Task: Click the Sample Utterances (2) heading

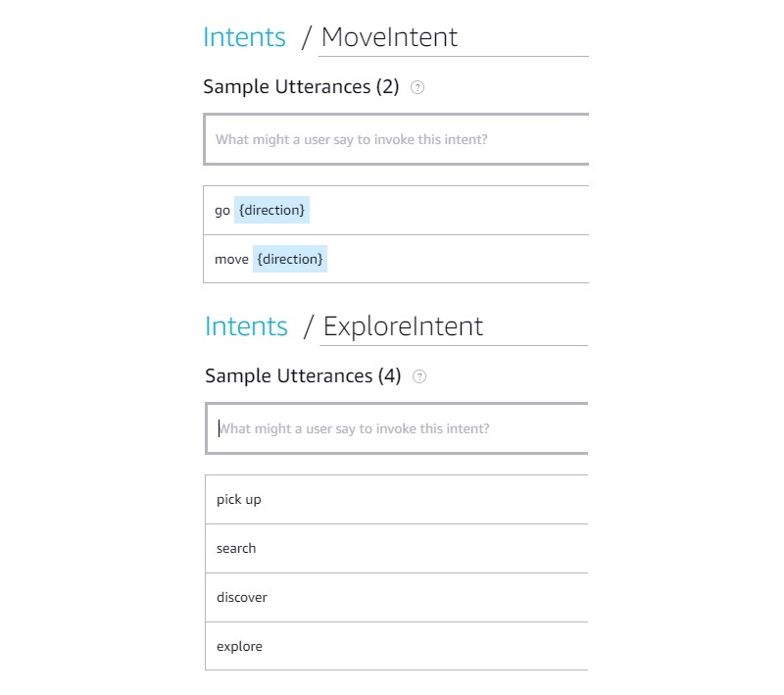Action: [x=301, y=87]
